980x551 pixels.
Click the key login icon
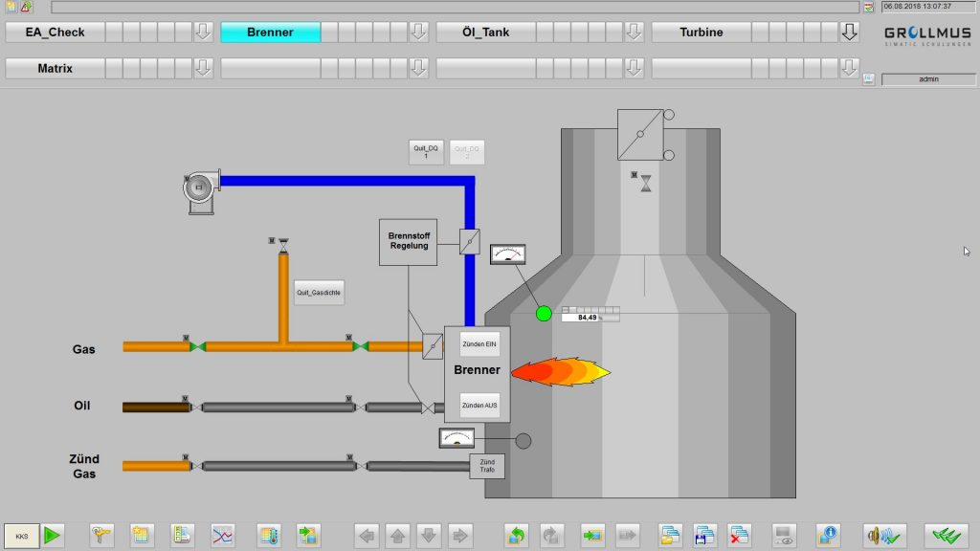coord(102,536)
